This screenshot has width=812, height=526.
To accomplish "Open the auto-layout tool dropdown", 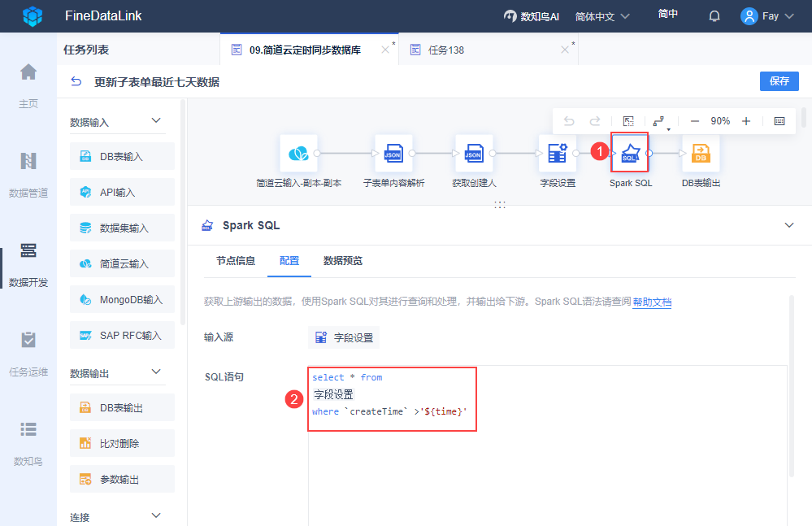I will [660, 122].
